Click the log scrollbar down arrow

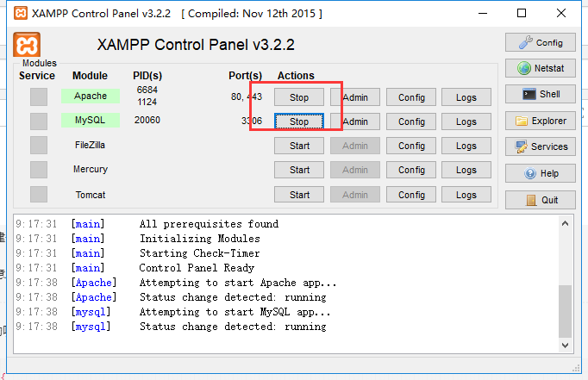[565, 346]
